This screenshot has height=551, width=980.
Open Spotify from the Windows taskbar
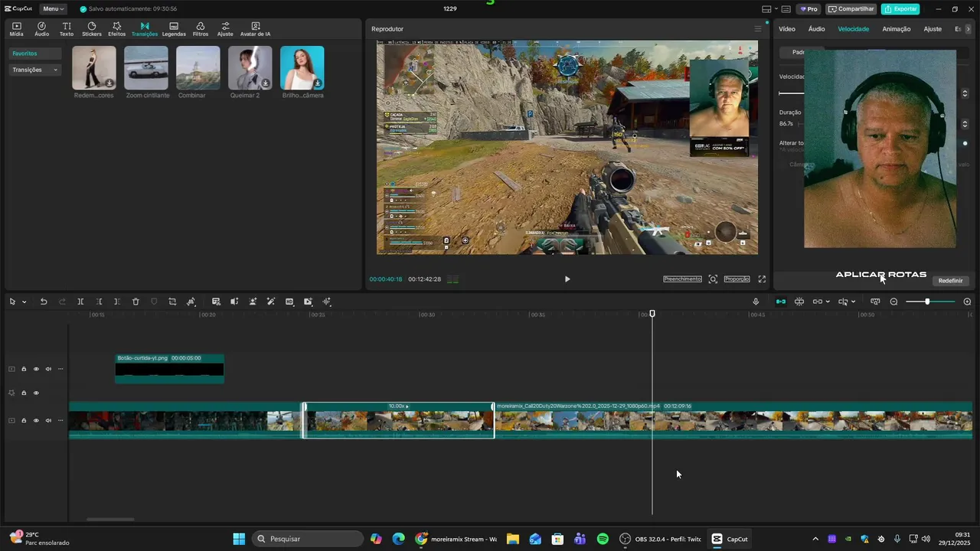[x=603, y=539]
